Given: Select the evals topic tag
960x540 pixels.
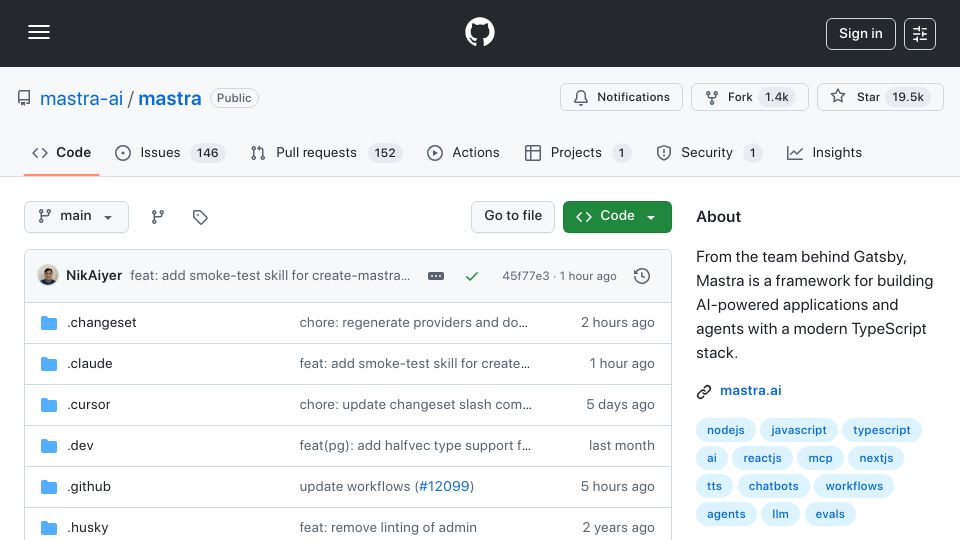Looking at the screenshot, I should 830,515.
